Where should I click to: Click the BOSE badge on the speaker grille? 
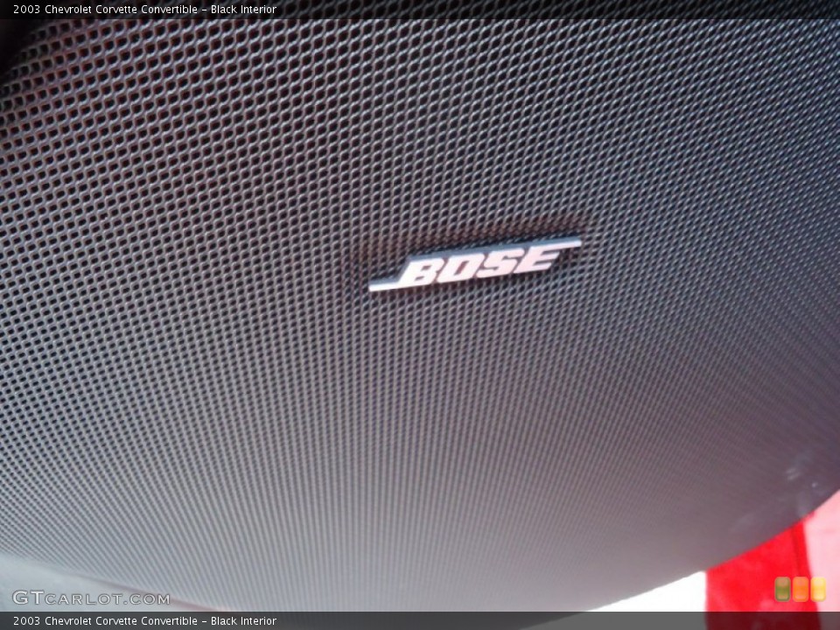coord(474,263)
